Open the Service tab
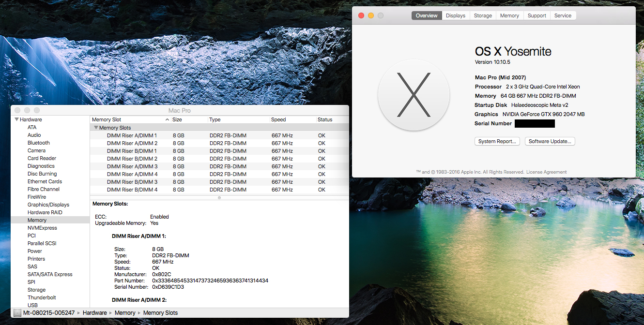Image resolution: width=644 pixels, height=325 pixels. coord(563,15)
